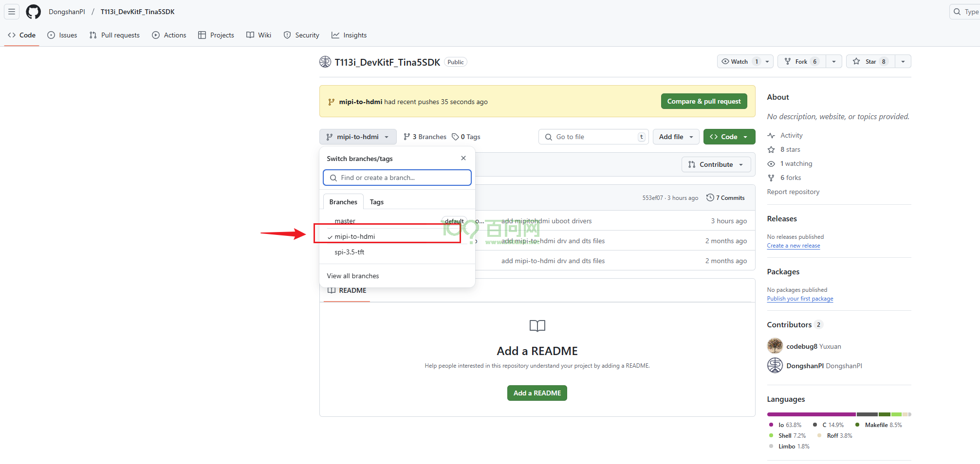
Task: Select the spi-3.5-tft branch
Action: (x=349, y=252)
